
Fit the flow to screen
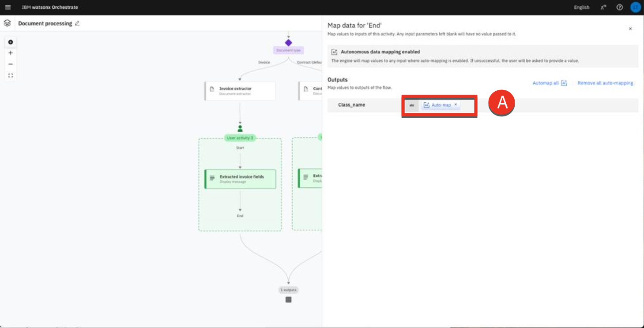click(x=11, y=75)
